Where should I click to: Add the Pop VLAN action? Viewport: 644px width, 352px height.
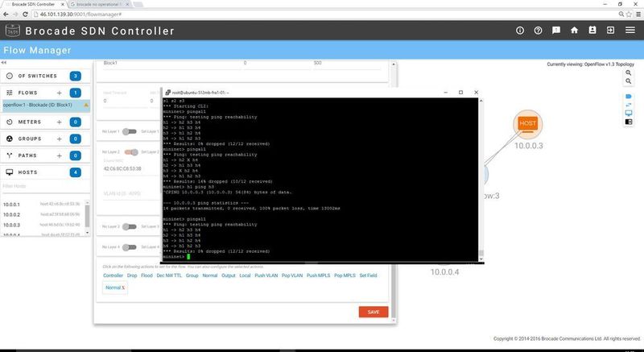pyautogui.click(x=292, y=275)
